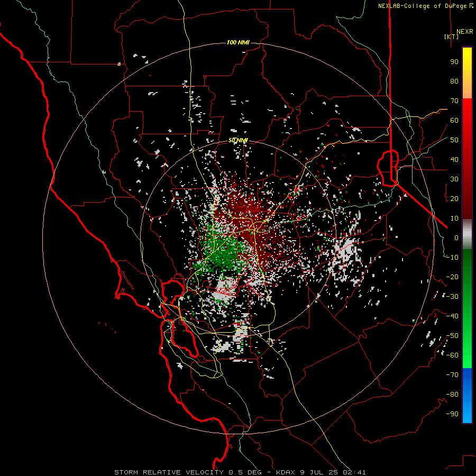Click the light blue bottom segment of the color bar

[x=467, y=396]
